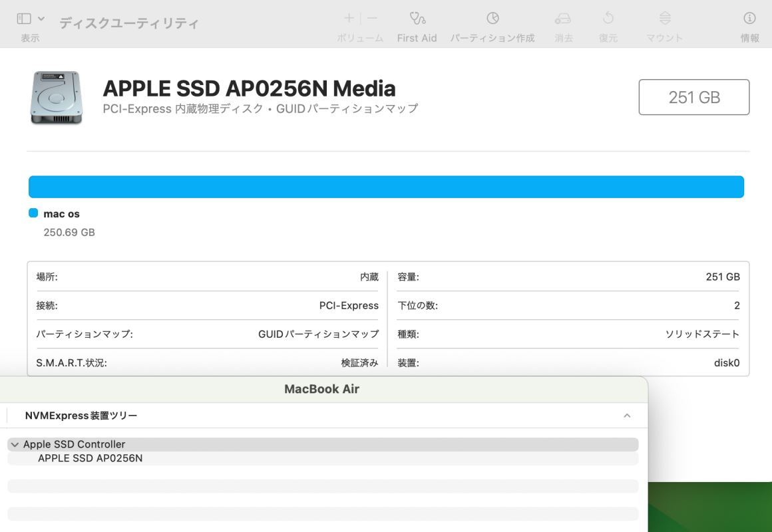
Task: Add a volume with plus icon
Action: [349, 18]
